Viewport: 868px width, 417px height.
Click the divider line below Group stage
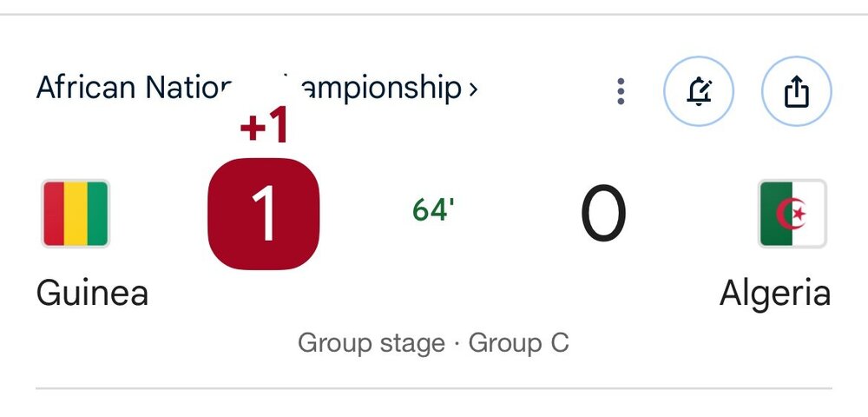click(x=434, y=387)
